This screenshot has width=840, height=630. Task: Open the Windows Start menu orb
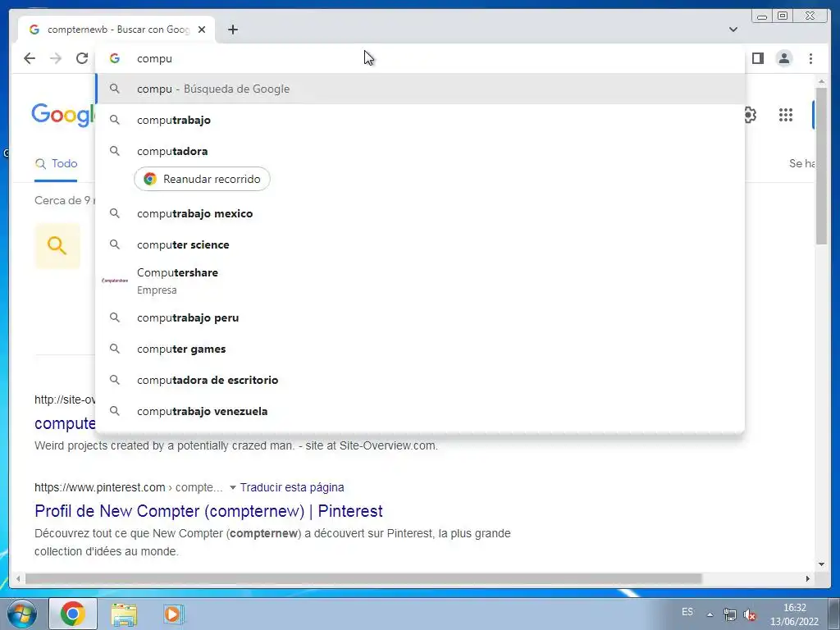click(x=22, y=614)
